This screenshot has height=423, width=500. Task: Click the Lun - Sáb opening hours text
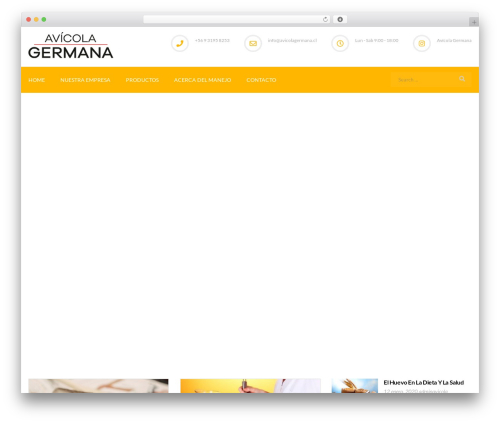point(376,40)
